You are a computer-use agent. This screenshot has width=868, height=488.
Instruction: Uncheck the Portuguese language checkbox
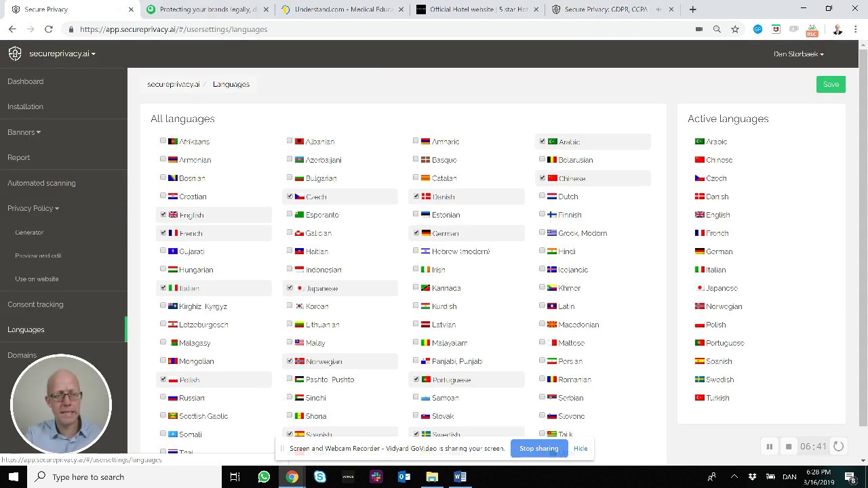[416, 379]
